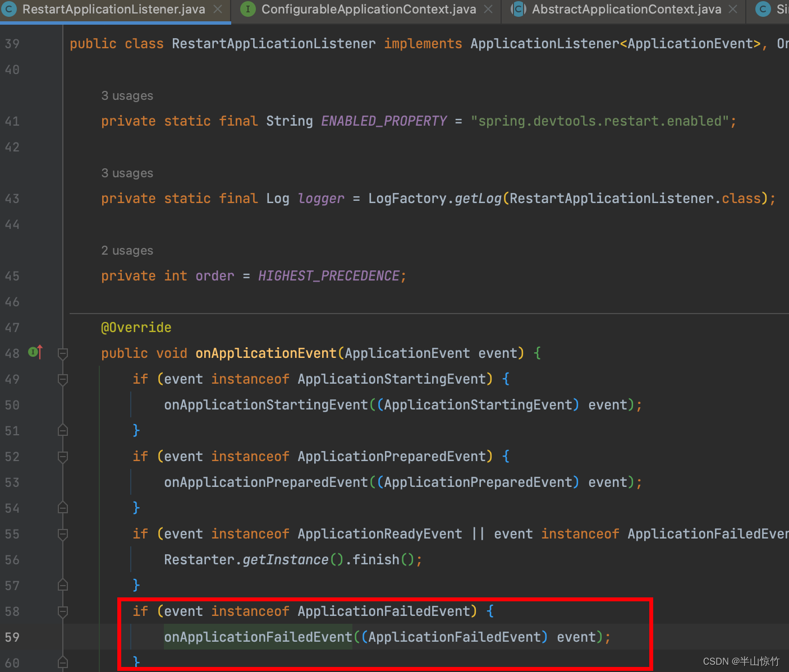This screenshot has width=789, height=672.
Task: Click ApplicationReadyEvent on line 55
Action: point(380,534)
